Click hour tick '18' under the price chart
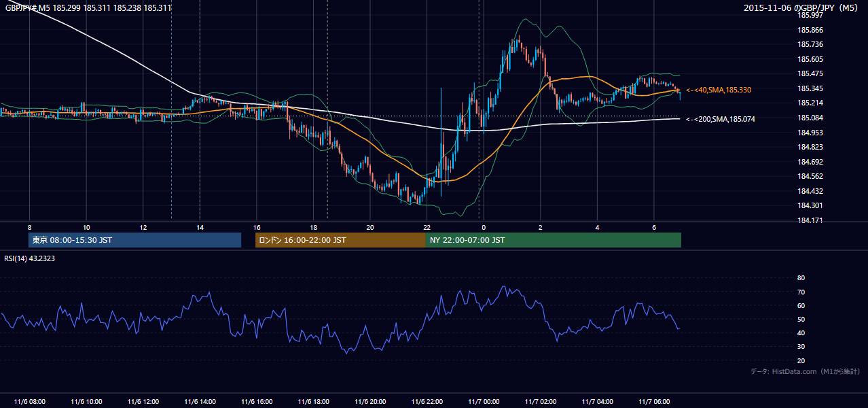The height and width of the screenshot is (408, 868). pyautogui.click(x=313, y=227)
